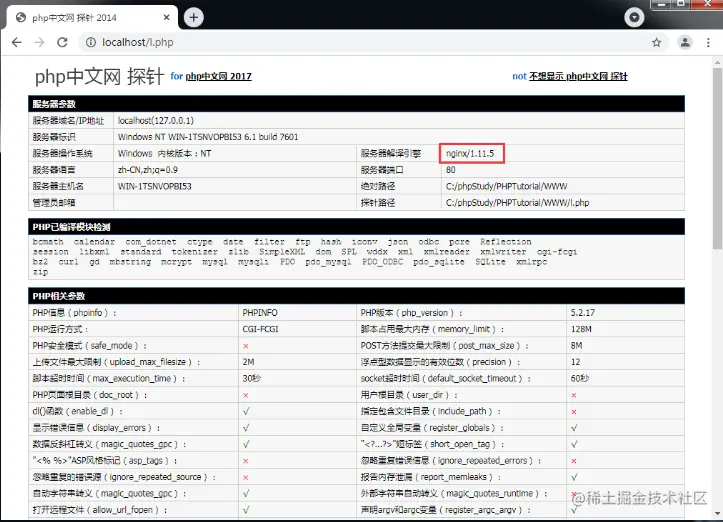Select the C:/phpStudy/PHPTutorial/WWW path
Image resolution: width=723 pixels, height=522 pixels.
pyautogui.click(x=506, y=186)
